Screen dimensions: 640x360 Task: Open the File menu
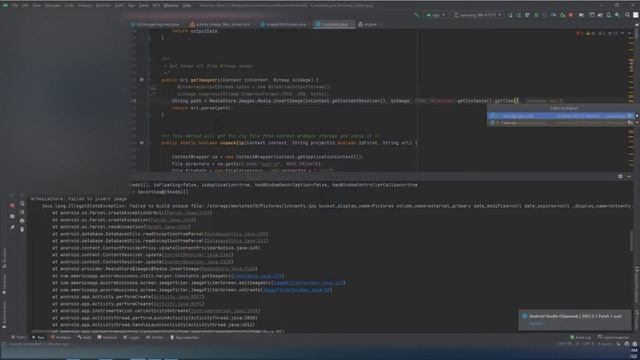click(15, 5)
